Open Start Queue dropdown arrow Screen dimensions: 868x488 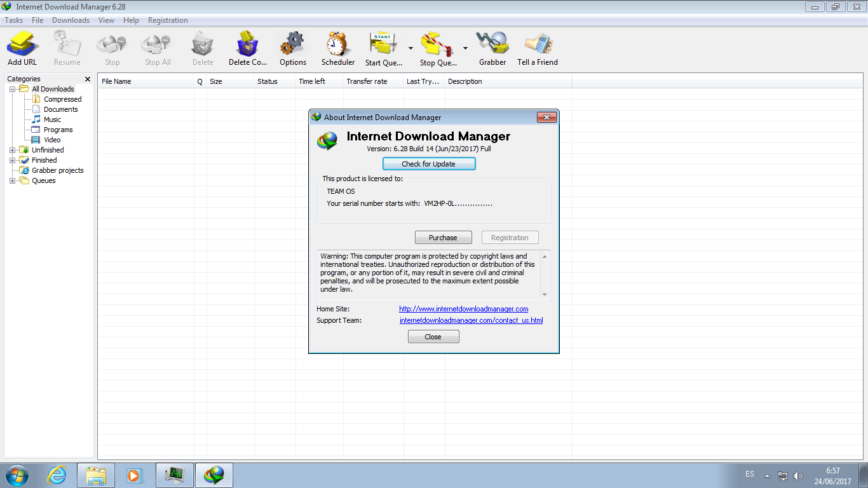click(410, 48)
